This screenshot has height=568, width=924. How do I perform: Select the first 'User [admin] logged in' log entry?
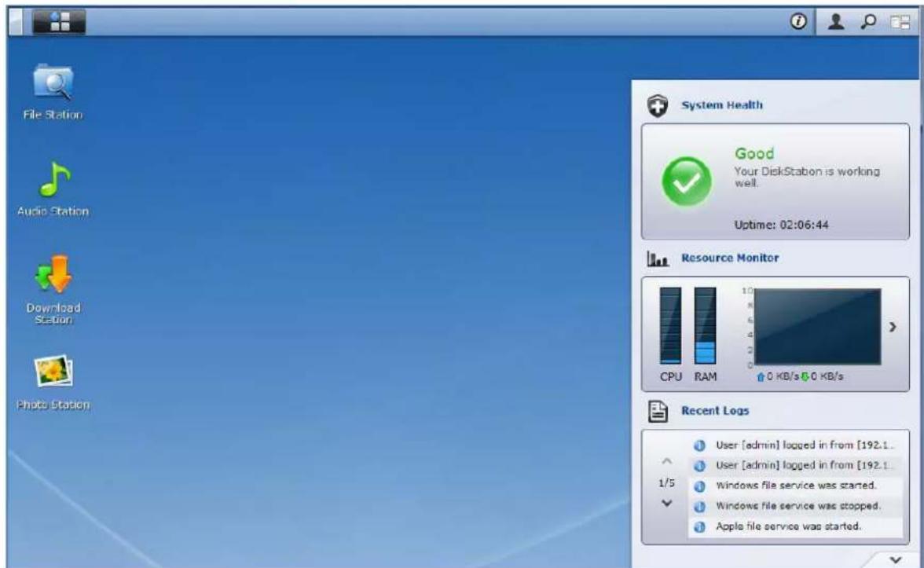pyautogui.click(x=795, y=445)
